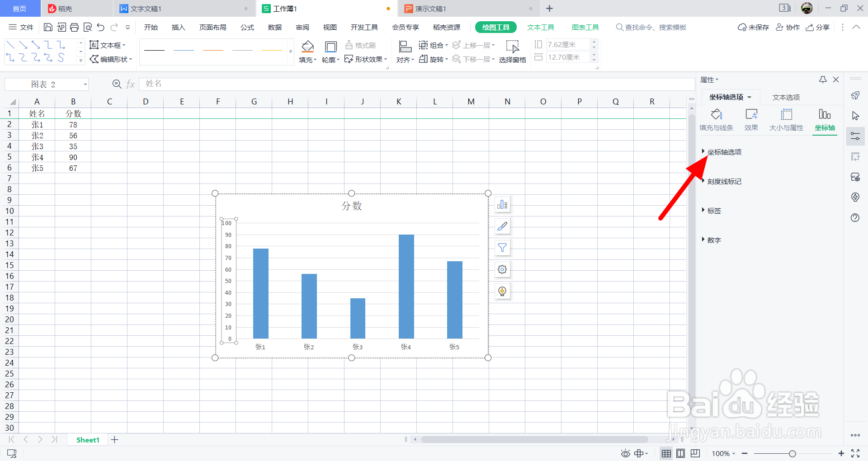Image resolution: width=868 pixels, height=461 pixels.
Task: Open the Name Box dropdown arrow
Action: coord(85,85)
